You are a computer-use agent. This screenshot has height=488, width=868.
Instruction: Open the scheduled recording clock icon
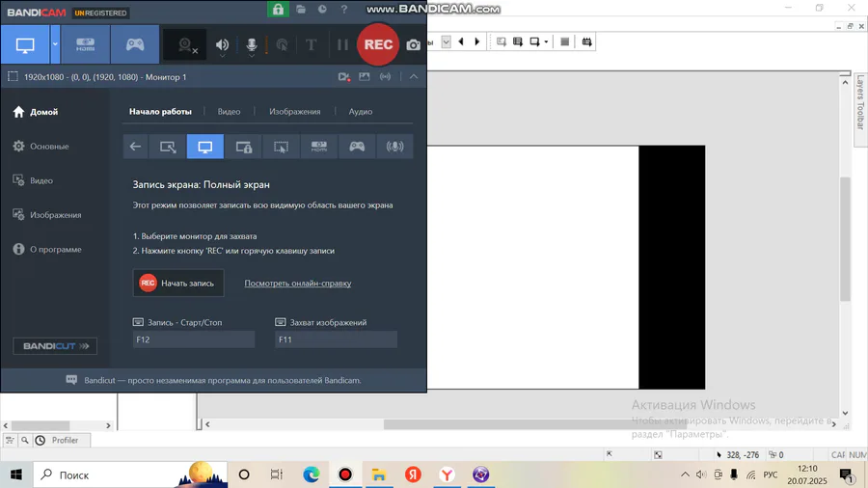pyautogui.click(x=322, y=10)
